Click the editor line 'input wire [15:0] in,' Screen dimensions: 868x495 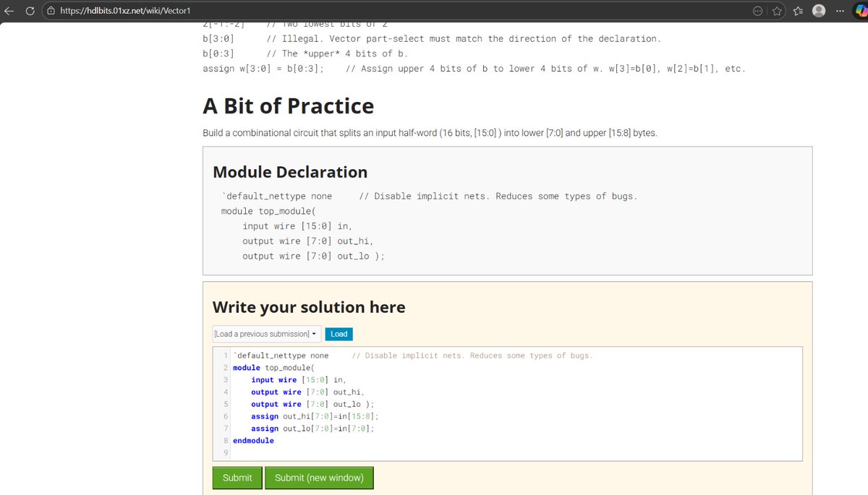pyautogui.click(x=299, y=379)
